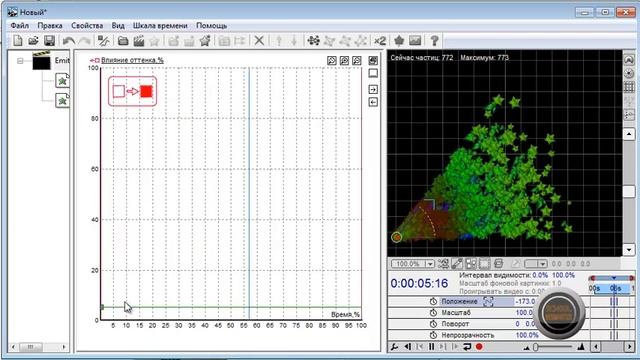Click the empty rectangle icon beside the graph
This screenshot has height=360, width=640.
373,73
